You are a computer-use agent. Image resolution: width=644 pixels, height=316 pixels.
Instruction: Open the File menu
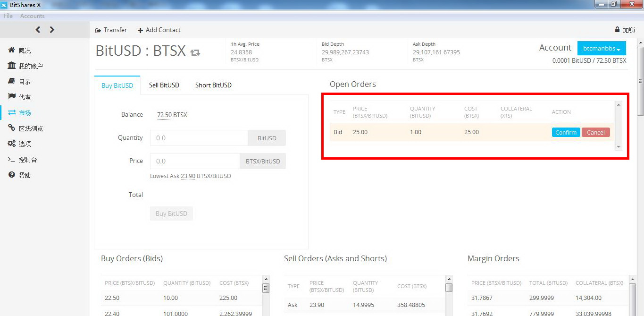[8, 16]
